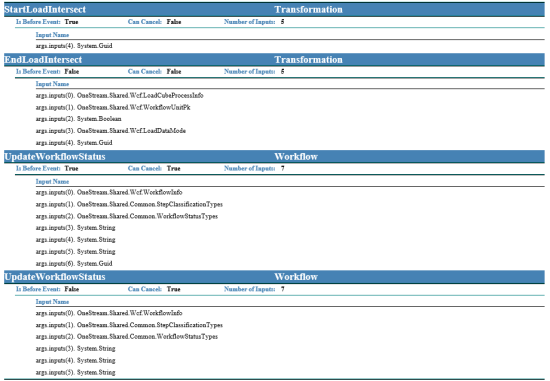
Task: Click the first UpdateWorkflowStatus header
Action: 55,156
